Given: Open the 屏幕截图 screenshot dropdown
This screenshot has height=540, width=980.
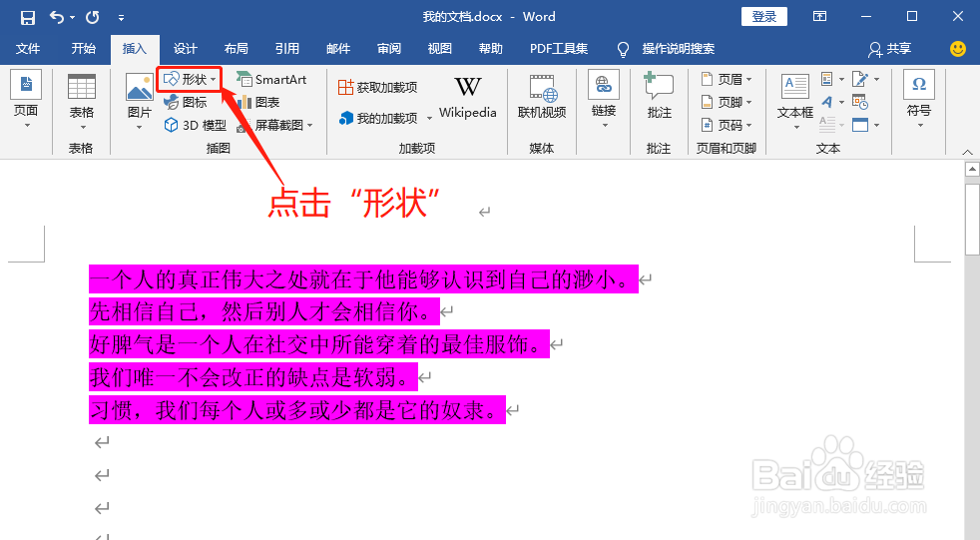Looking at the screenshot, I should point(273,125).
